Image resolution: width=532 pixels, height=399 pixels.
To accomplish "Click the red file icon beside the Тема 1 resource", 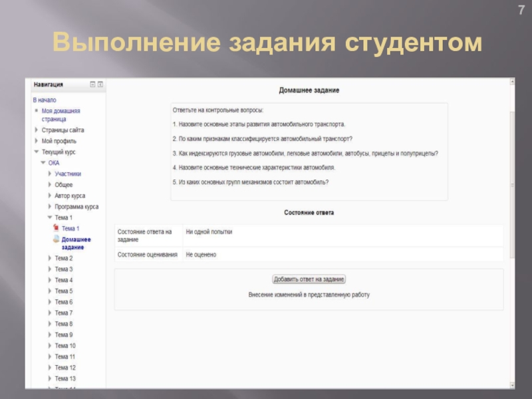I will pos(57,228).
